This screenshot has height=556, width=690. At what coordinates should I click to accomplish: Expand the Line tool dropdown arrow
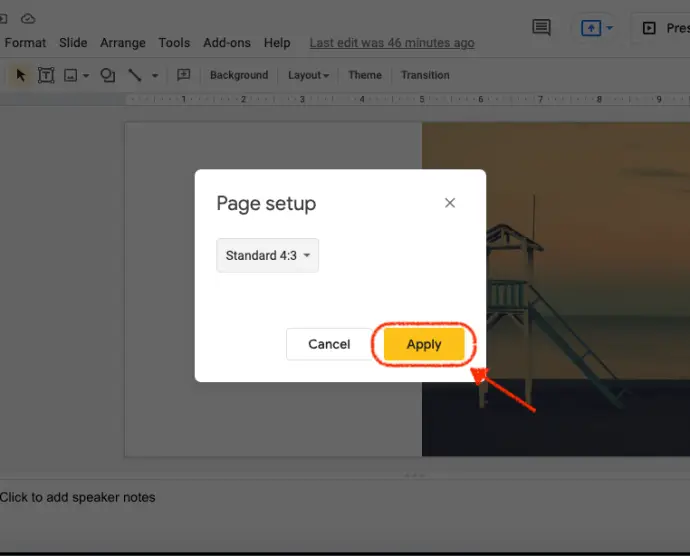click(x=155, y=76)
